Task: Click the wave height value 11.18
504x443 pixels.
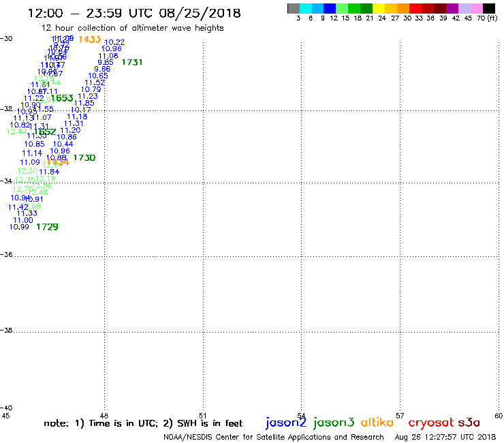Action: point(77,117)
